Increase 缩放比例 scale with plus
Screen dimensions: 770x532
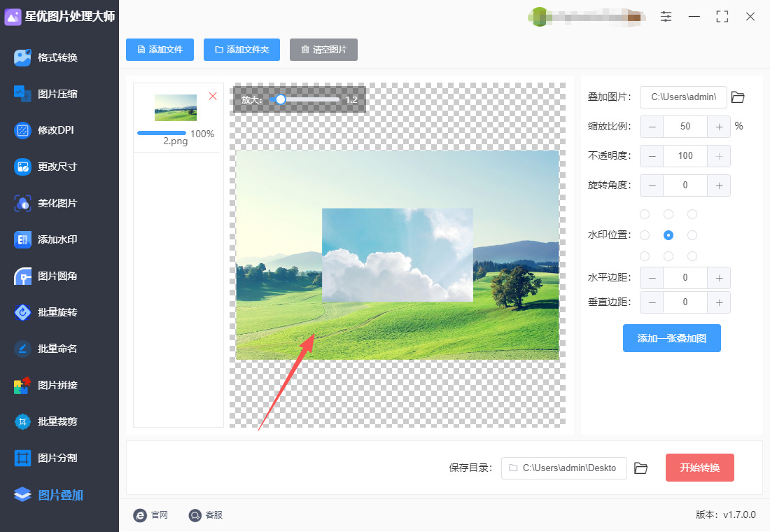719,127
